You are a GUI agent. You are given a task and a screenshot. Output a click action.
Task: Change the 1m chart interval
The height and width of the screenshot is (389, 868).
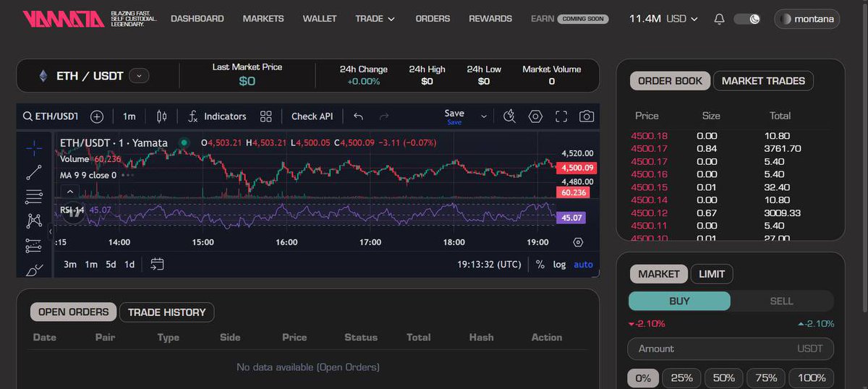129,116
